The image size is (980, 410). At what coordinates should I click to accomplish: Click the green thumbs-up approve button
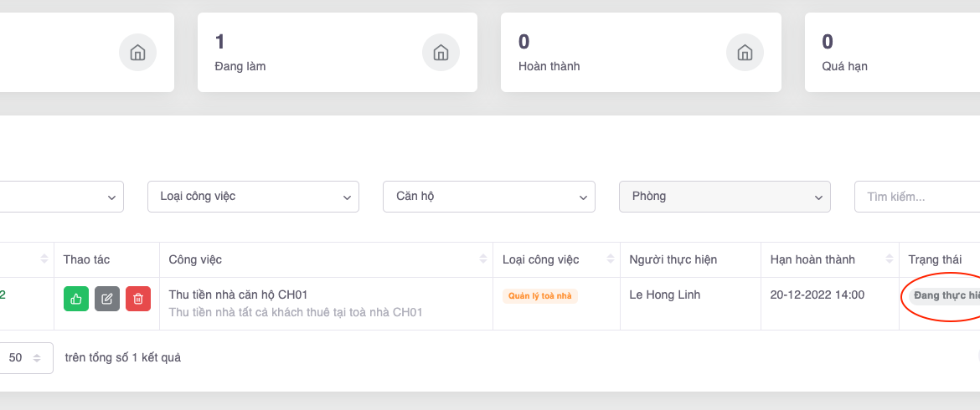pos(76,299)
